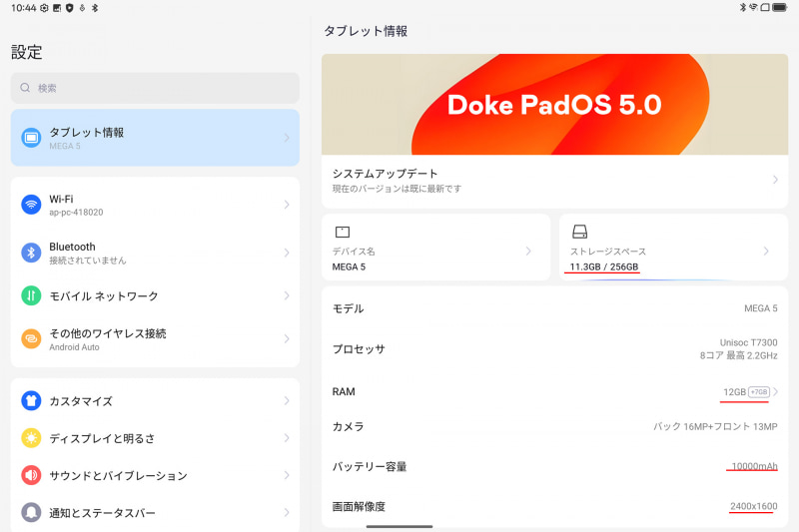The width and height of the screenshot is (799, 532).
Task: Expand the タブレット情報 row chevron
Action: pyautogui.click(x=287, y=138)
